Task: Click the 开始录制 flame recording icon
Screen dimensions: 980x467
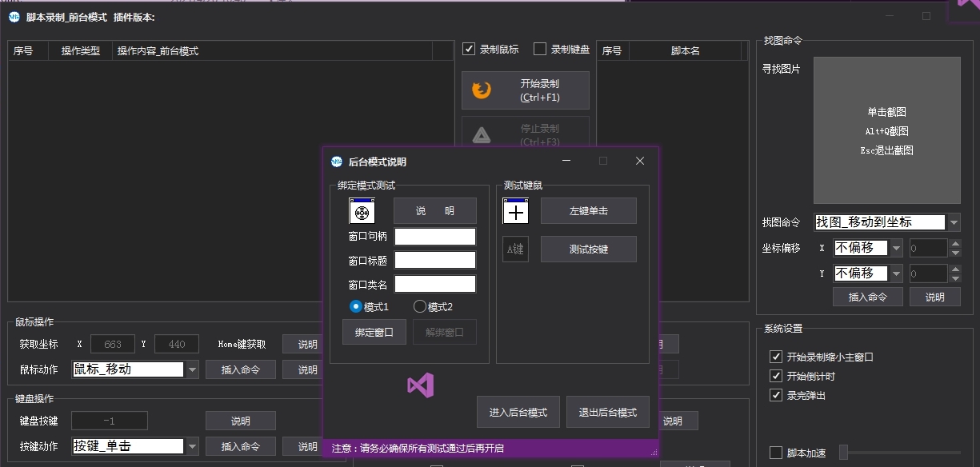Action: 481,90
